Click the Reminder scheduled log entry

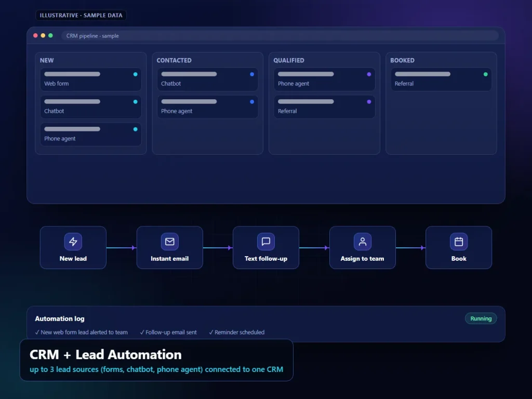coord(237,332)
